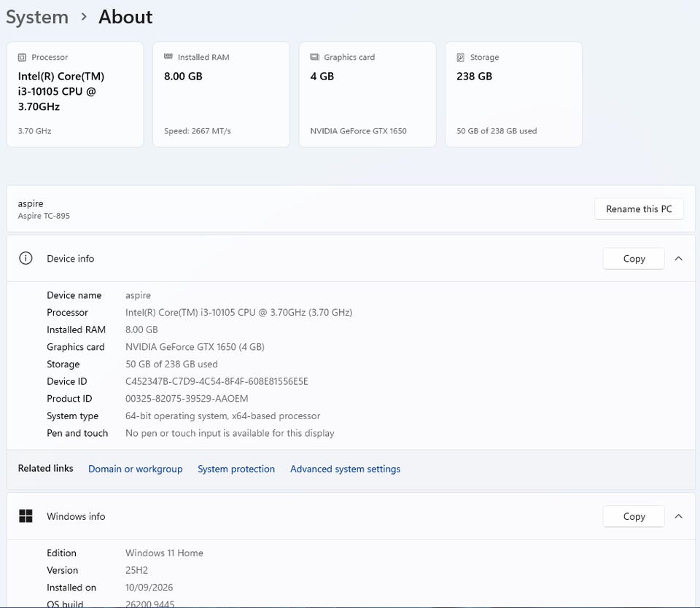This screenshot has width=700, height=608.
Task: Copy the Windows info details
Action: click(634, 516)
